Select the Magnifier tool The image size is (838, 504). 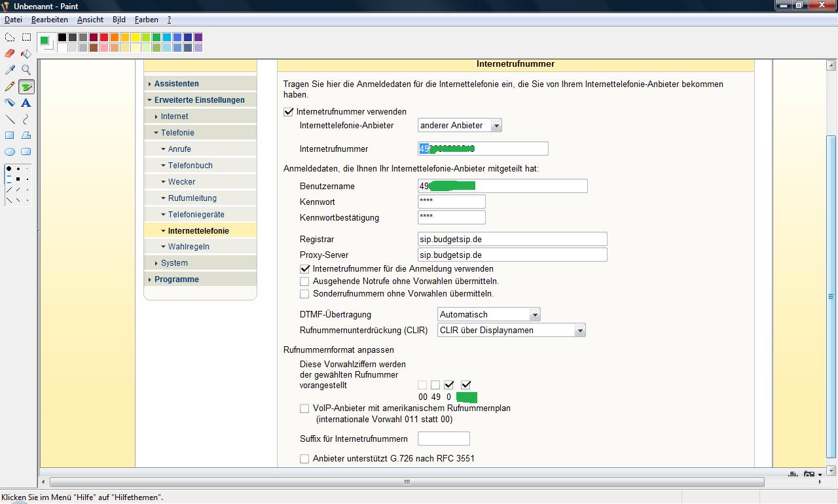26,70
